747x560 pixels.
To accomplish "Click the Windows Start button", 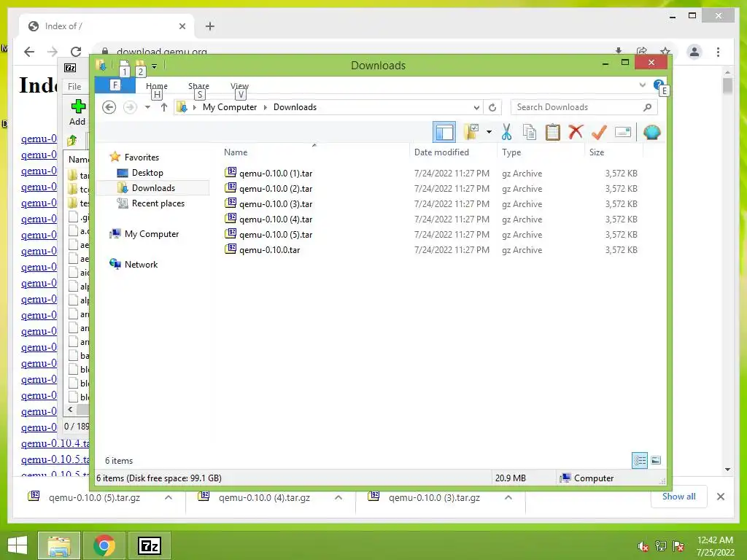I will click(x=18, y=545).
